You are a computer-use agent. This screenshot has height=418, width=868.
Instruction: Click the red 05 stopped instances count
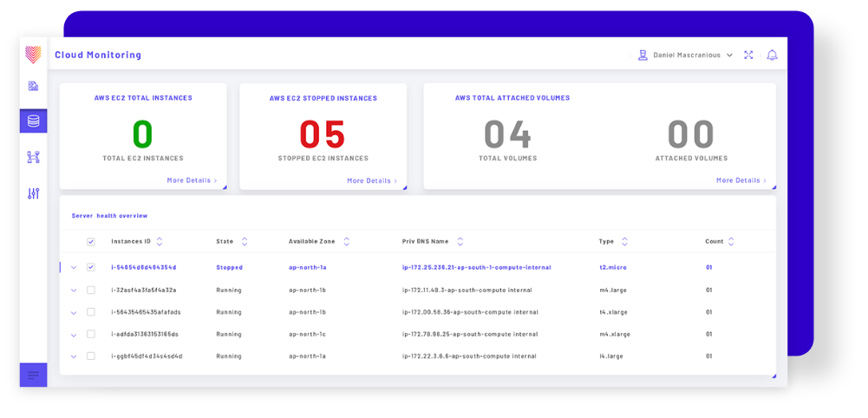[323, 134]
